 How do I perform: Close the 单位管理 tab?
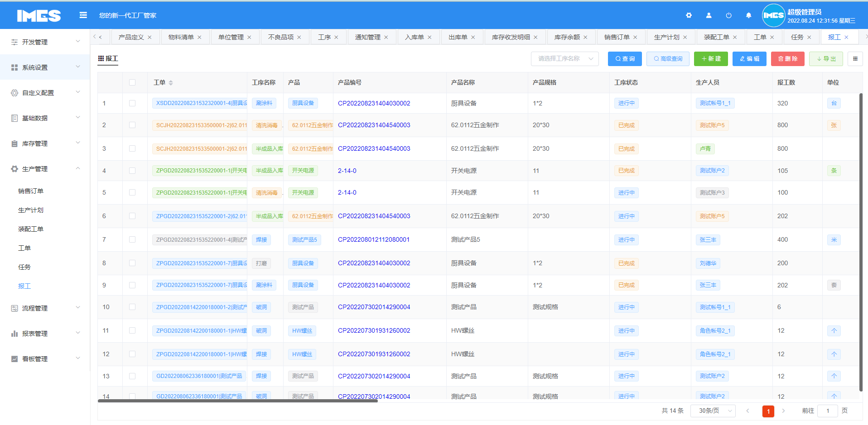pyautogui.click(x=249, y=37)
